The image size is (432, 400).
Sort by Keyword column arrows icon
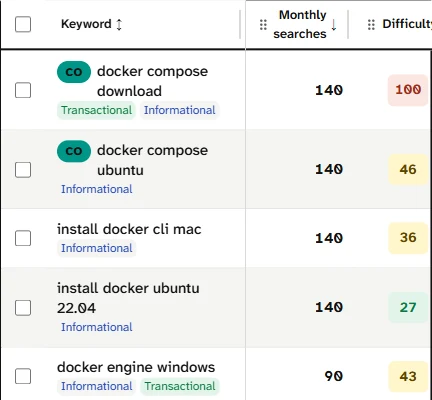point(119,24)
